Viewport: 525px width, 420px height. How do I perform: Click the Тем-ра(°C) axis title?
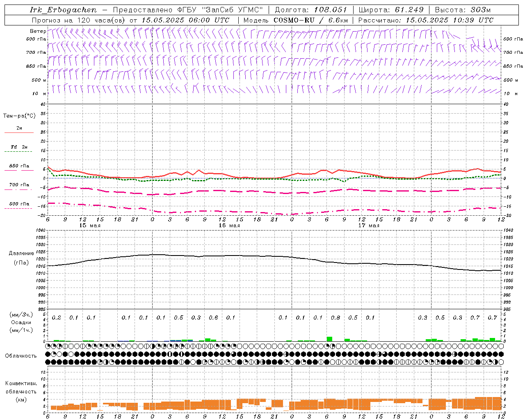click(19, 116)
